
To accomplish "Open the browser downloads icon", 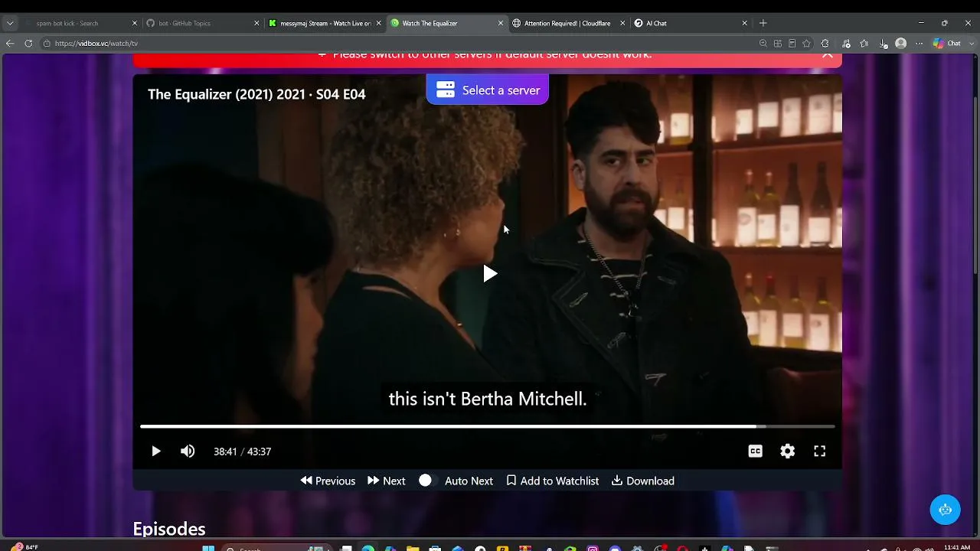I will coord(884,44).
